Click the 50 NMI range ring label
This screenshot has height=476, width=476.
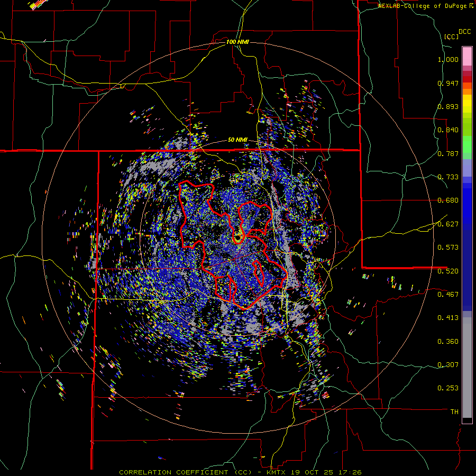tap(237, 140)
